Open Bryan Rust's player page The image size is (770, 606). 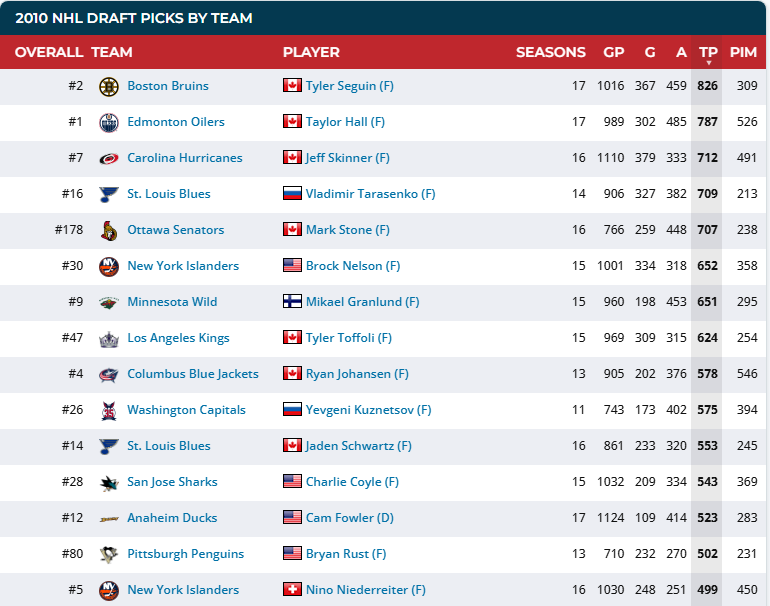point(346,554)
